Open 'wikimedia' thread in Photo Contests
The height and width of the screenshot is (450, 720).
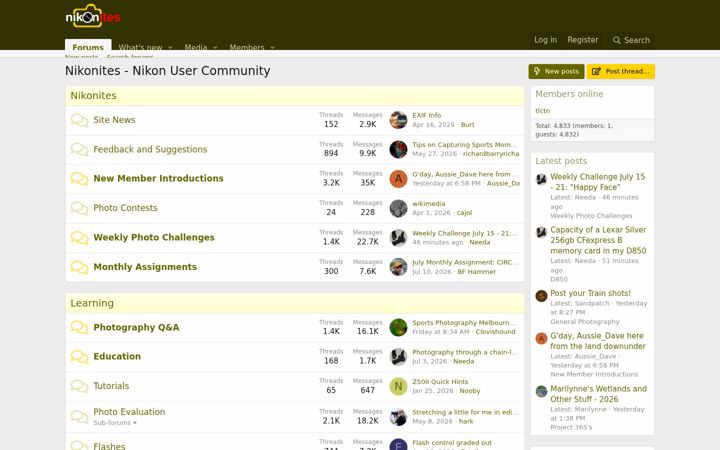point(429,203)
